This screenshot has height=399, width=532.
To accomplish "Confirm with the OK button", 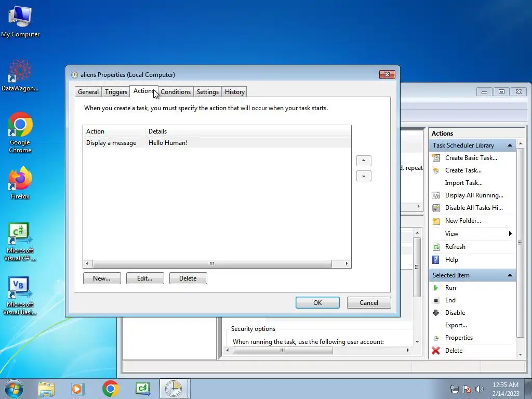I will point(317,303).
